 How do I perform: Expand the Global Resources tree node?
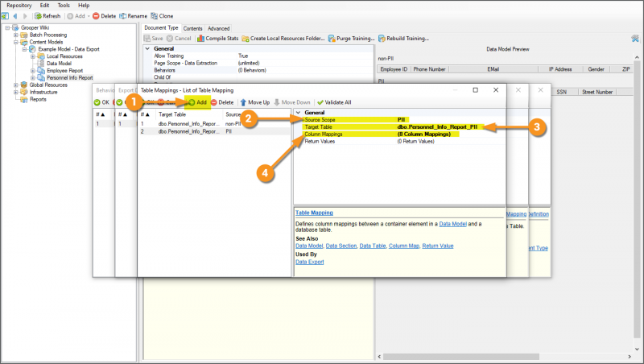[16, 85]
